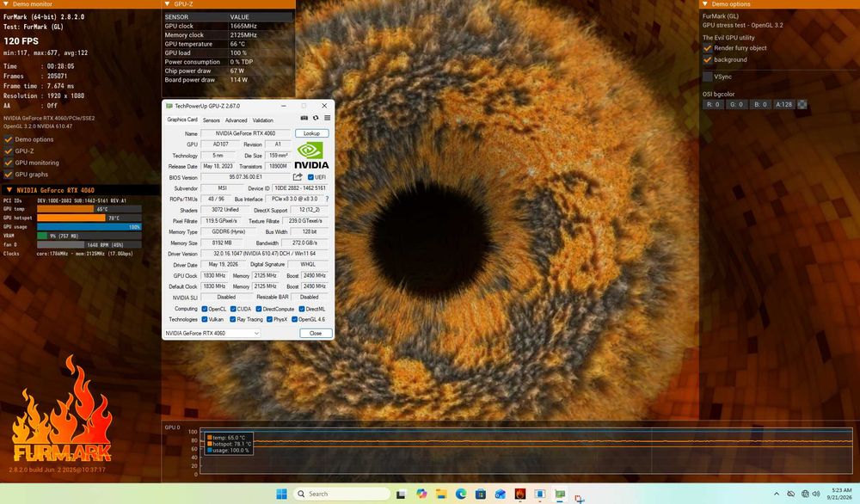Refresh GPU-Z data with the refresh icon
This screenshot has width=860, height=504.
pyautogui.click(x=316, y=118)
